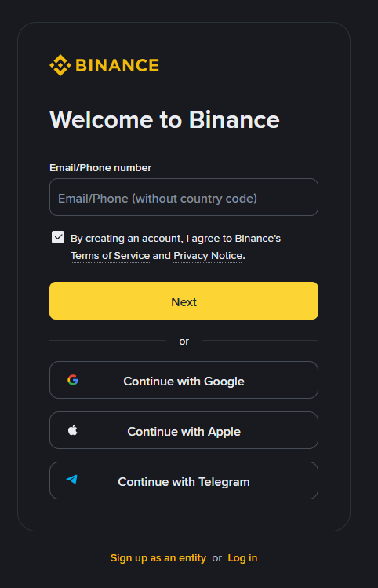Image resolution: width=378 pixels, height=588 pixels.
Task: Select the Continue with Google label
Action: point(184,382)
